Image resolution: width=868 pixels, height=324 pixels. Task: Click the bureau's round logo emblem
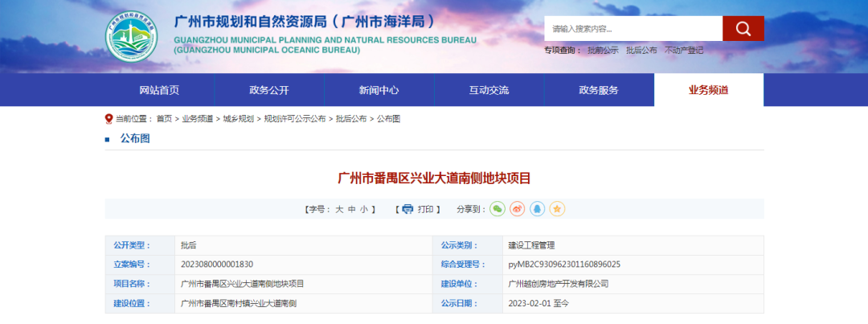[x=131, y=36]
